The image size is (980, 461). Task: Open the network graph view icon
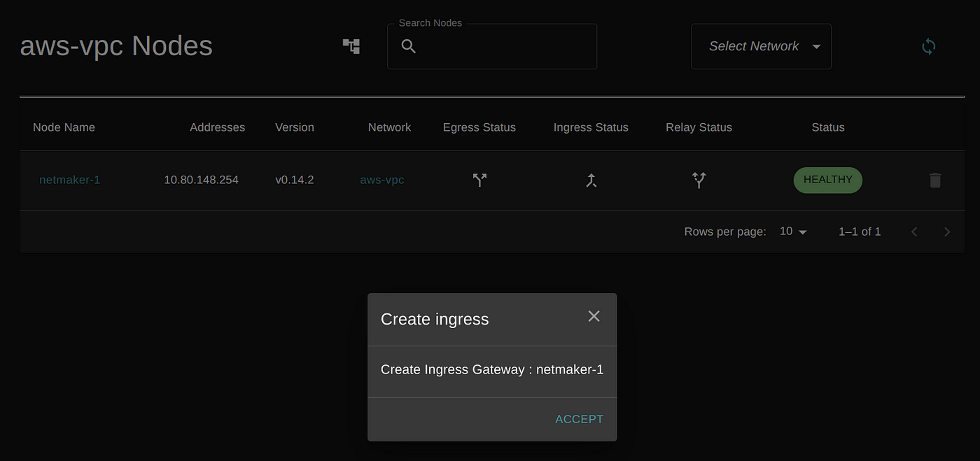click(350, 45)
